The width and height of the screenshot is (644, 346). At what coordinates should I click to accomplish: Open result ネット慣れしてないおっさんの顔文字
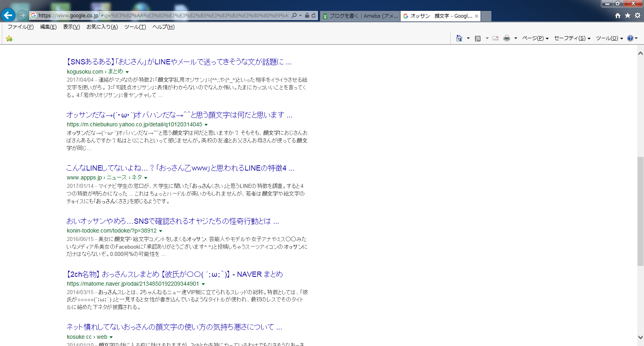[174, 327]
